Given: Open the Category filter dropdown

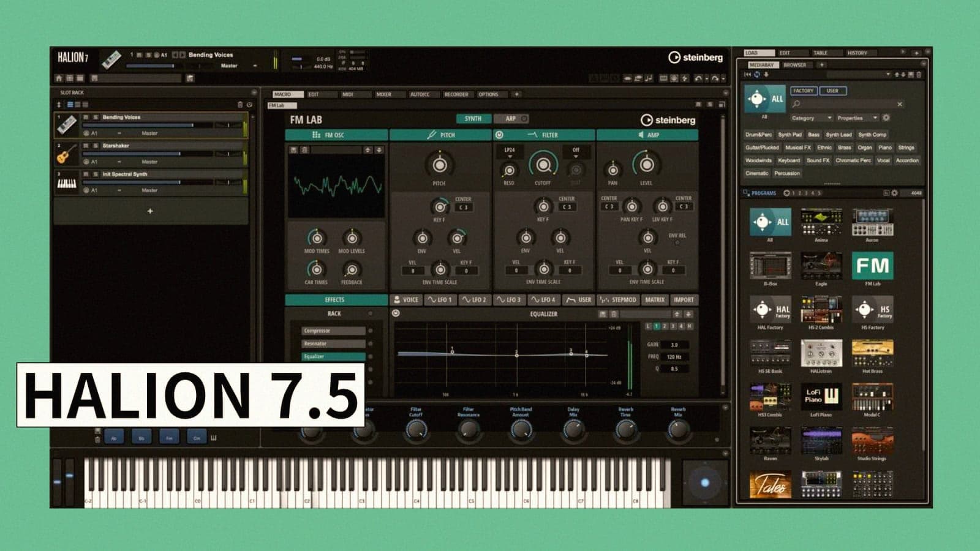Looking at the screenshot, I should (811, 118).
